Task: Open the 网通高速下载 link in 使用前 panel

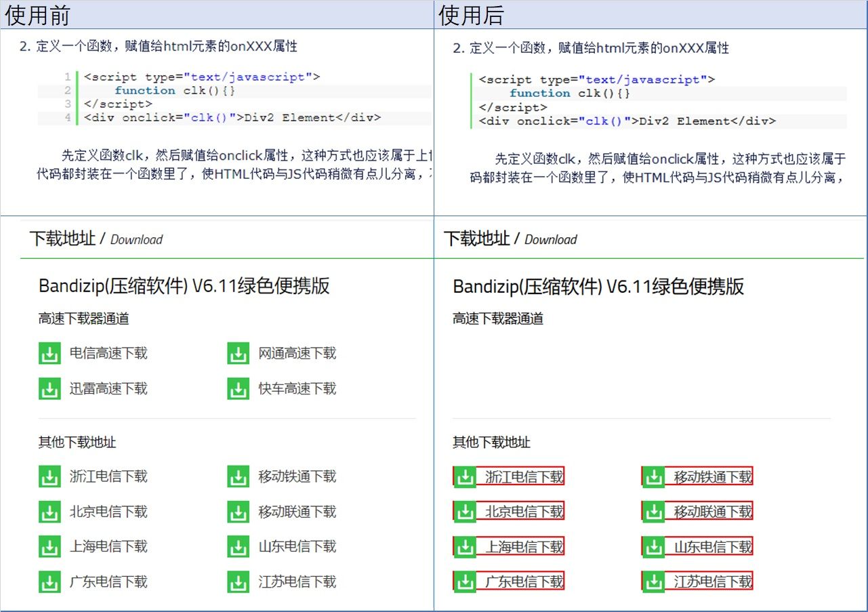Action: (297, 353)
